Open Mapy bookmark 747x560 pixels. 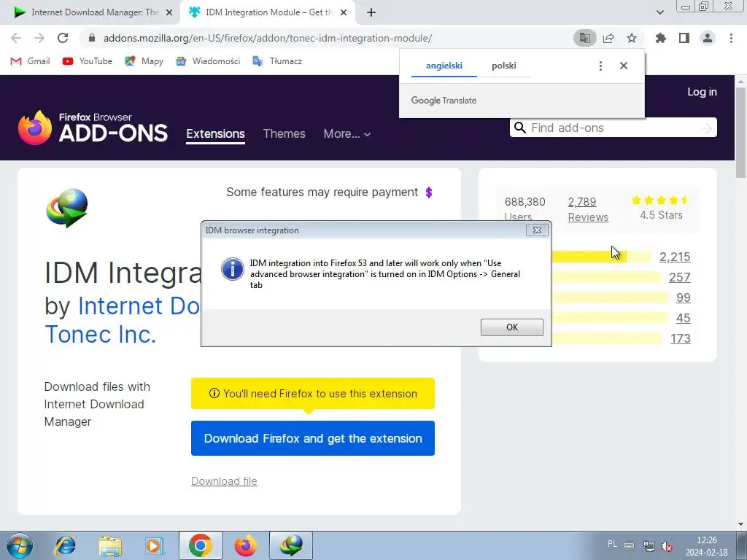tap(144, 61)
